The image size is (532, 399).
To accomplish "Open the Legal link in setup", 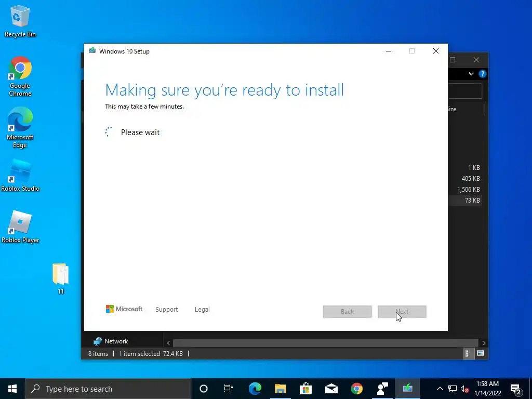I will 202,310.
